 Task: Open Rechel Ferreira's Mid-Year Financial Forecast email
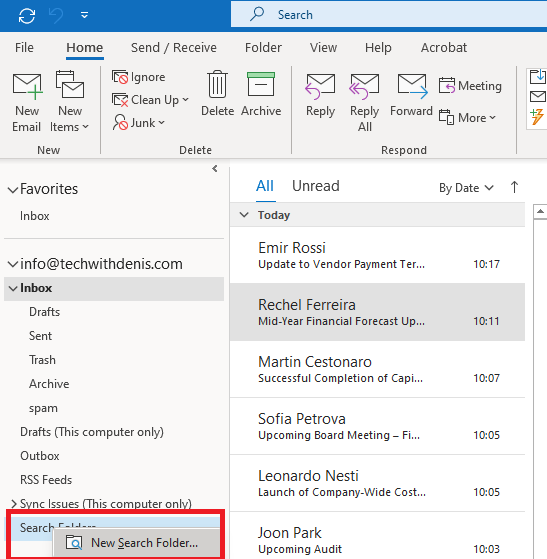[377, 312]
